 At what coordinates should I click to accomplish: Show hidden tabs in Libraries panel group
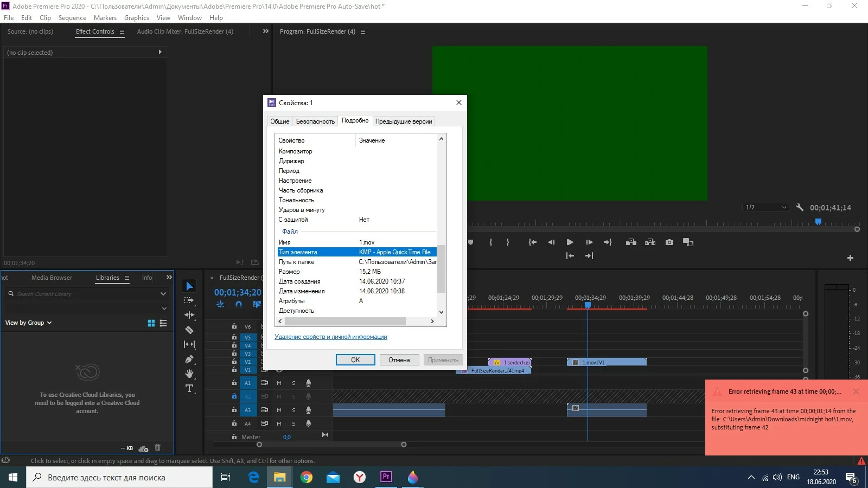pyautogui.click(x=169, y=277)
